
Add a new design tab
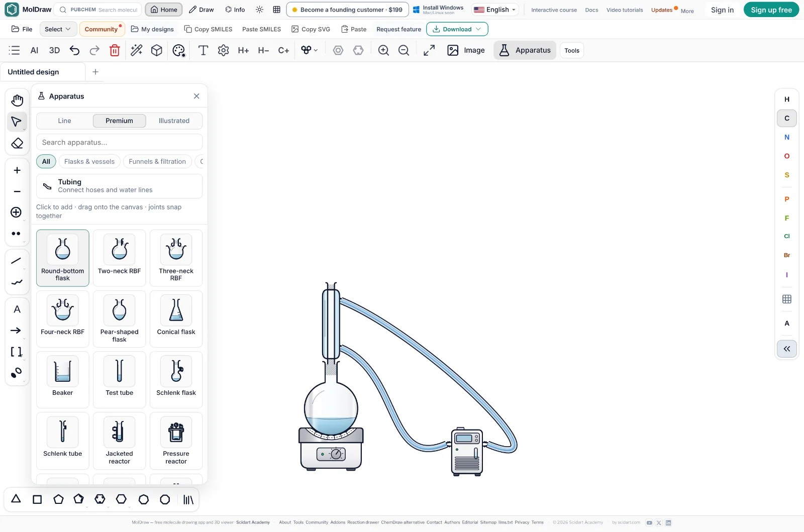(x=95, y=72)
